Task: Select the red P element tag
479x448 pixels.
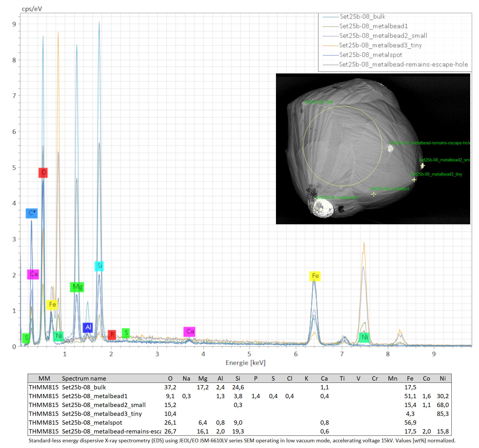Action: (x=112, y=334)
